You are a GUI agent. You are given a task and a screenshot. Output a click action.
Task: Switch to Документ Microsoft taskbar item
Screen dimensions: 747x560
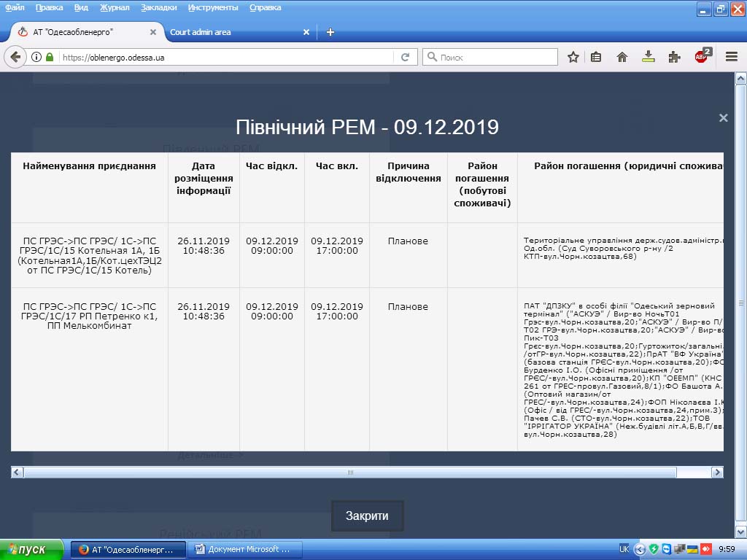(x=242, y=549)
